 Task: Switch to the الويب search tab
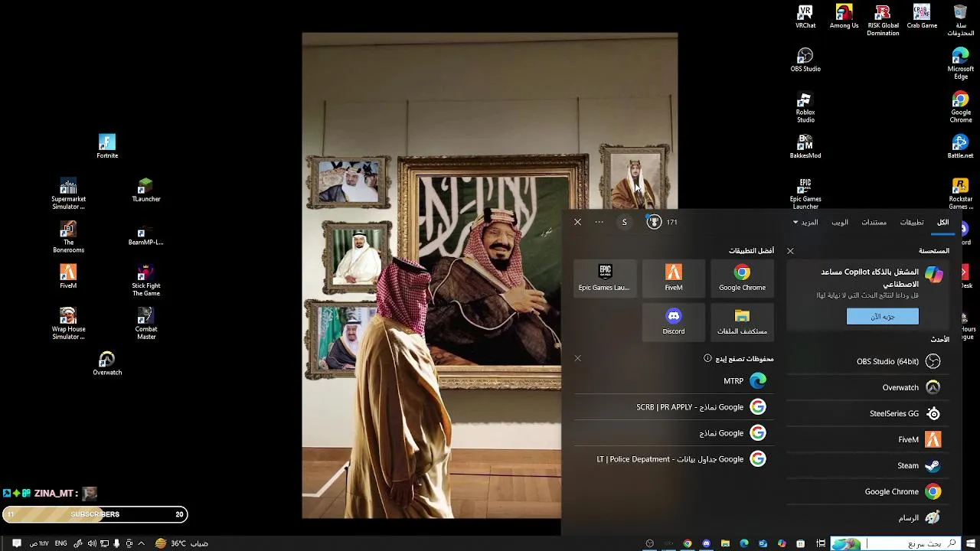pyautogui.click(x=840, y=222)
